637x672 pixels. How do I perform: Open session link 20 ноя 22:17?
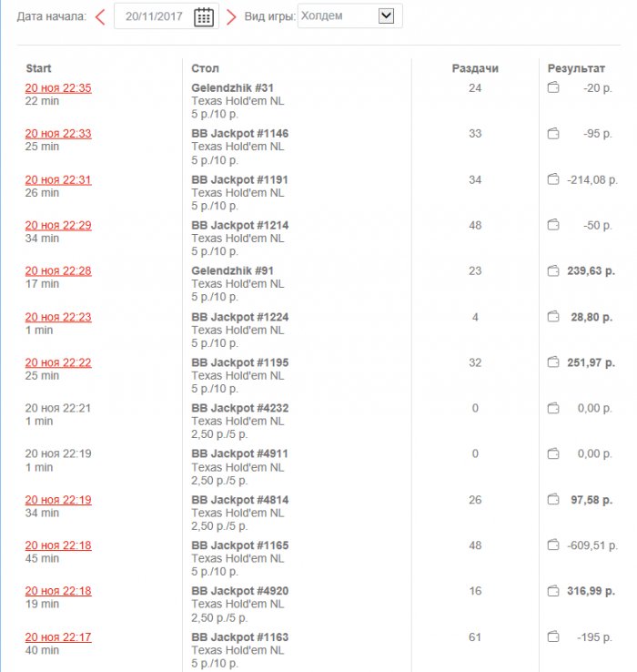click(x=58, y=636)
